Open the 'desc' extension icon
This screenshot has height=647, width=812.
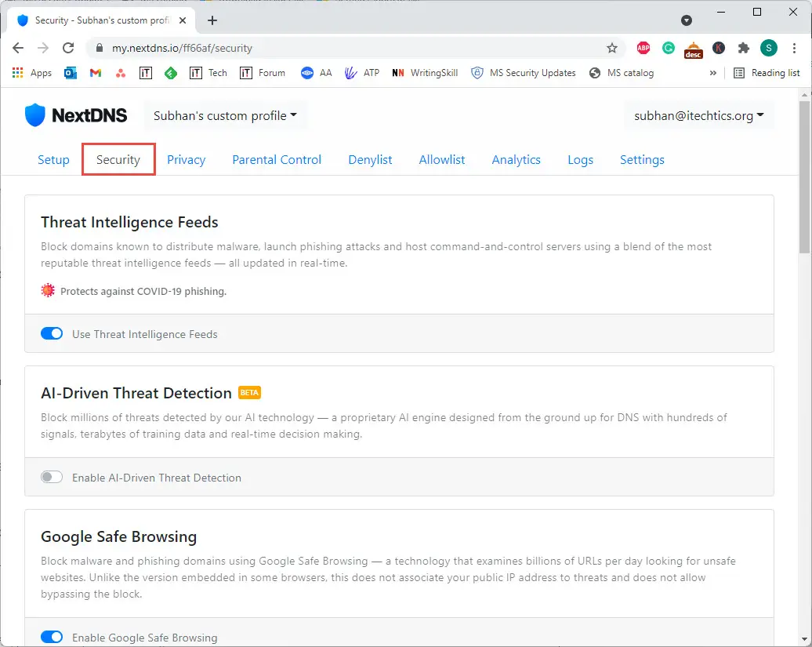(694, 50)
